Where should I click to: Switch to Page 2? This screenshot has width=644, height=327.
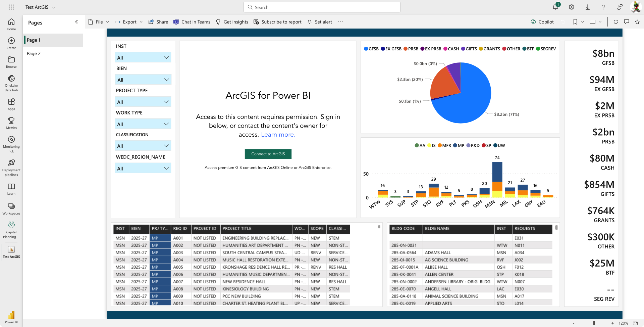click(x=54, y=53)
